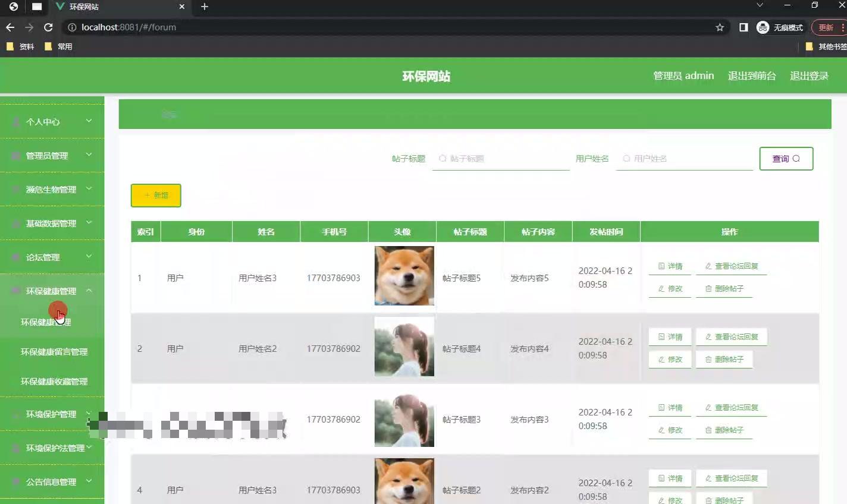Click 退出到前台 link
Viewport: 847px width, 504px height.
pyautogui.click(x=752, y=76)
